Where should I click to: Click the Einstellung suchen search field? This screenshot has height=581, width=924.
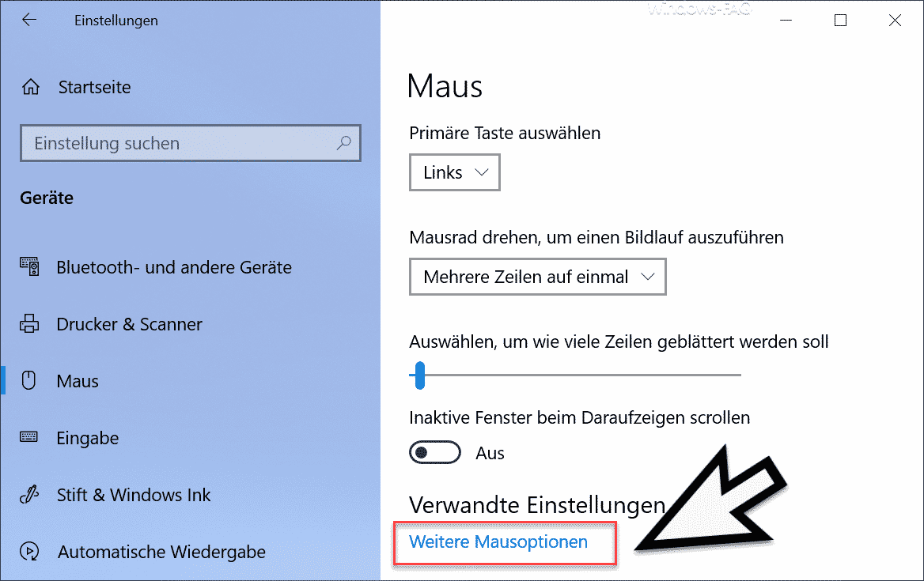click(191, 143)
